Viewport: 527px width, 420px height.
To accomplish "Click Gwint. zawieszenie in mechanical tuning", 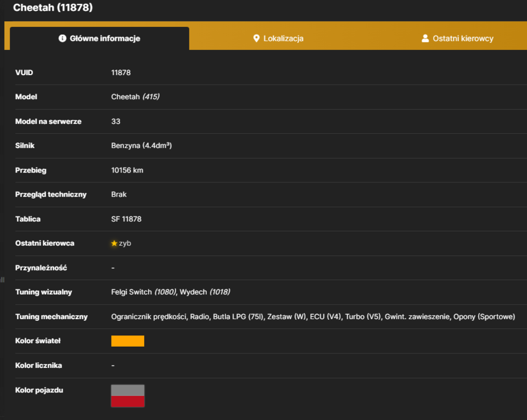I will (x=417, y=316).
